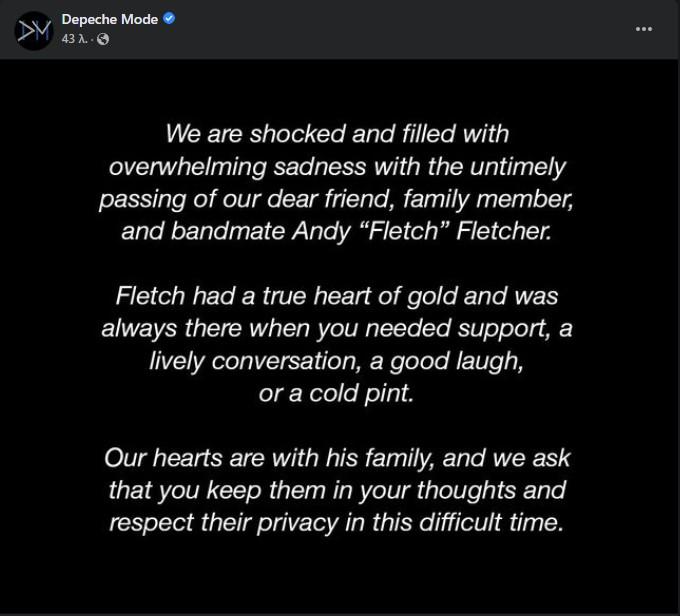
Task: Click the line 'passing of our dear friend, family member,'
Action: click(x=337, y=200)
